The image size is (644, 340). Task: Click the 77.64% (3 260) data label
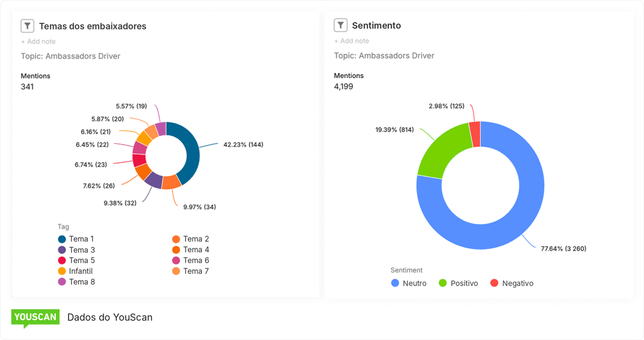click(563, 248)
